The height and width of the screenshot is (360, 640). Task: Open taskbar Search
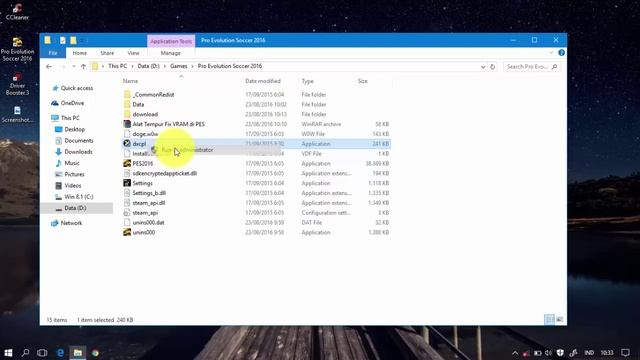tap(25, 353)
